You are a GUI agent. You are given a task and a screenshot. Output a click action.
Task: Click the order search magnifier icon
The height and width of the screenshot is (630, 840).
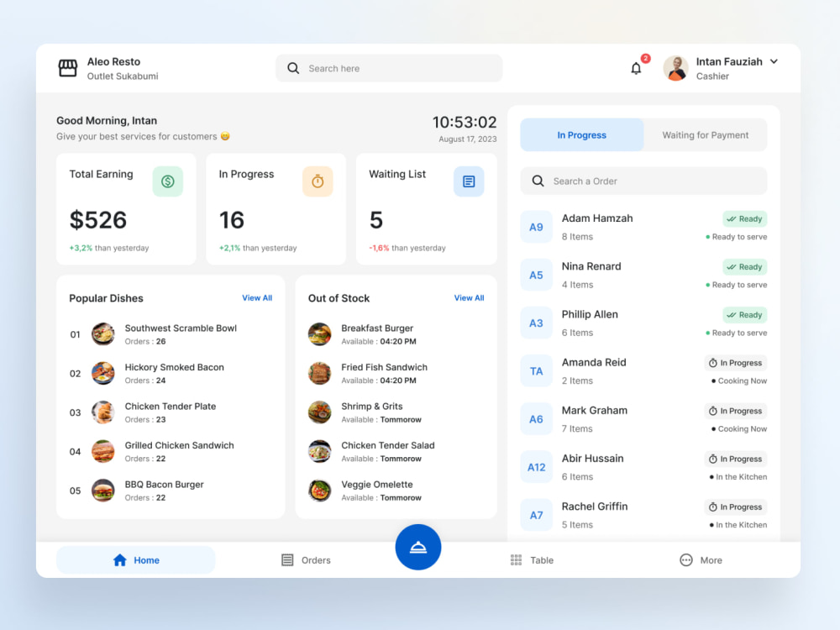(538, 181)
